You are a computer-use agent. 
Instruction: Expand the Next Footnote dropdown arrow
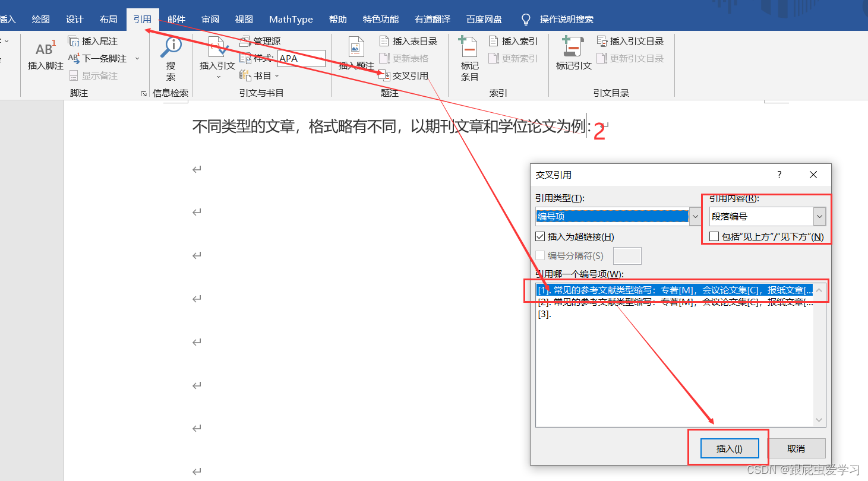click(137, 58)
